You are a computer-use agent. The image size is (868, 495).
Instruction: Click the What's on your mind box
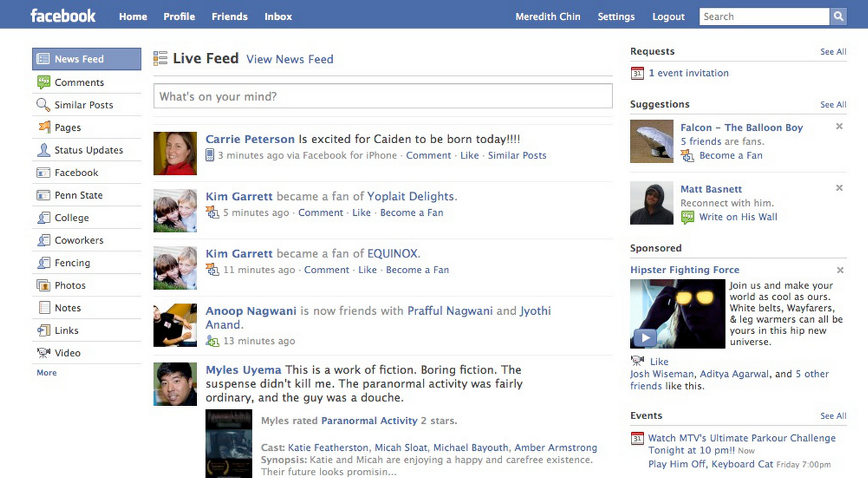click(382, 96)
